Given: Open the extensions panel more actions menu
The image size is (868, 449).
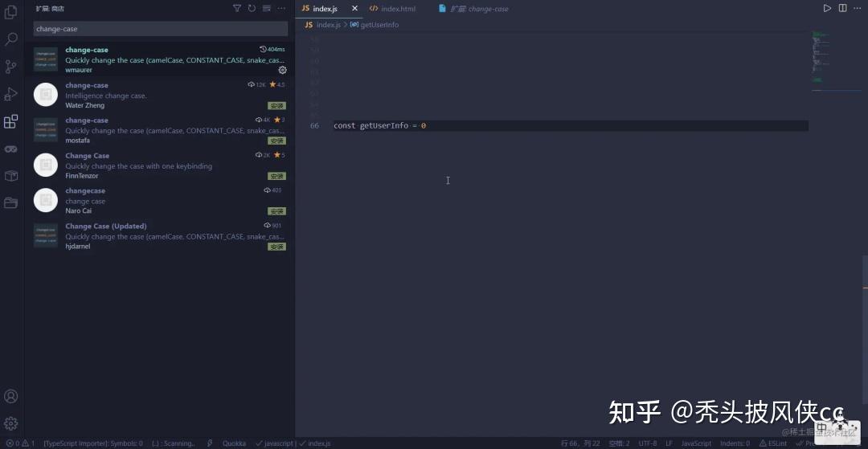Looking at the screenshot, I should point(282,8).
